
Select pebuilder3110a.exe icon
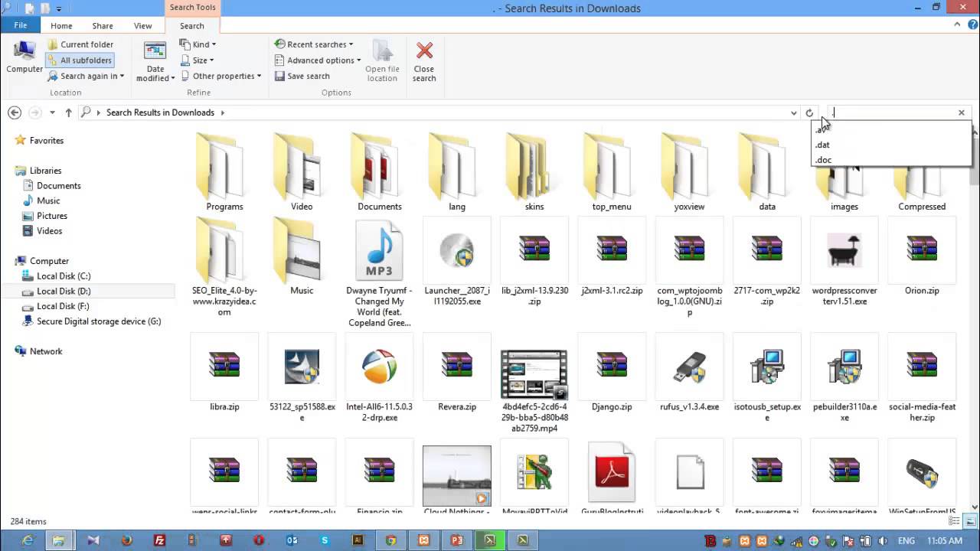(x=844, y=367)
